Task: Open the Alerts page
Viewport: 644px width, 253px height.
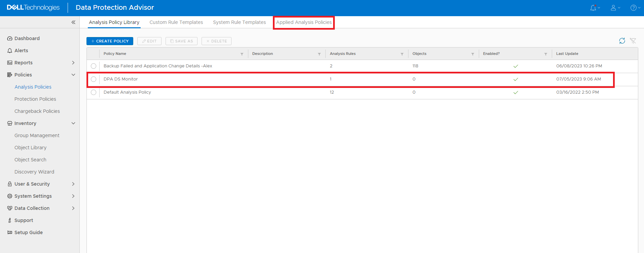Action: pos(21,51)
